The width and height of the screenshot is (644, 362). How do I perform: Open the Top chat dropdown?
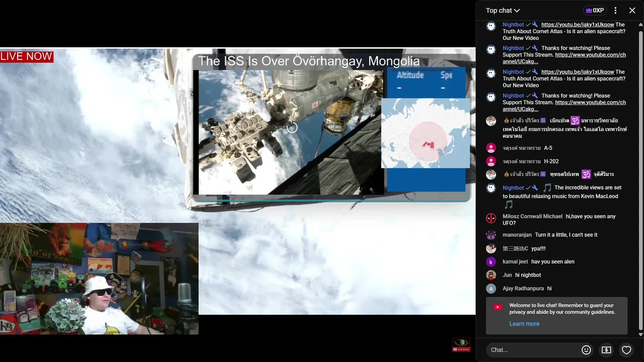pos(503,11)
